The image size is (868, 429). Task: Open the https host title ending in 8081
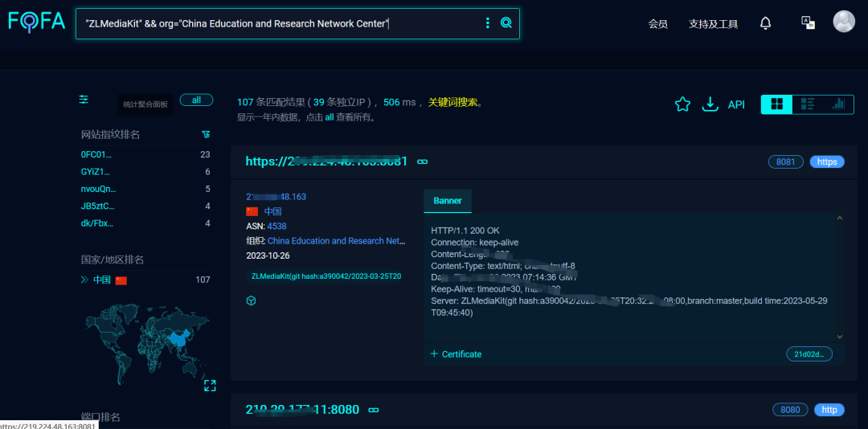point(326,161)
